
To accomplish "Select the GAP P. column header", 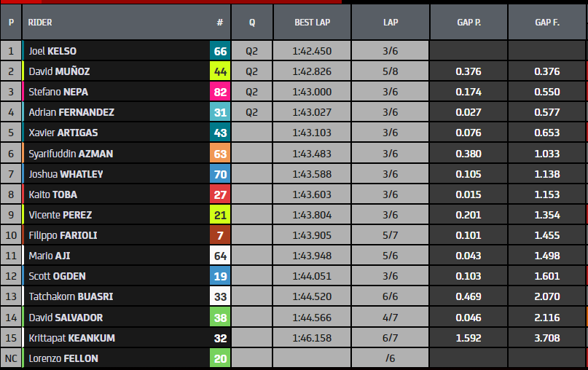I will point(468,23).
